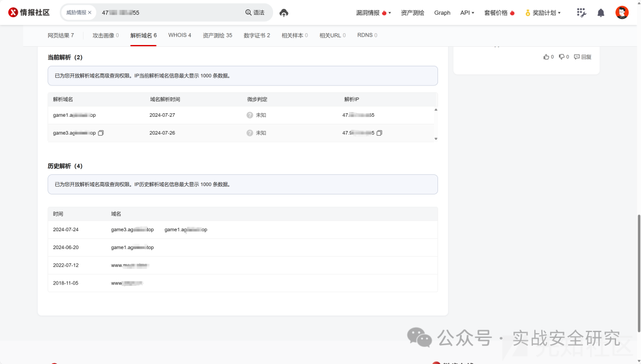This screenshot has width=641, height=364.
Task: Click the resolved IP in game1 row
Action: 358,115
